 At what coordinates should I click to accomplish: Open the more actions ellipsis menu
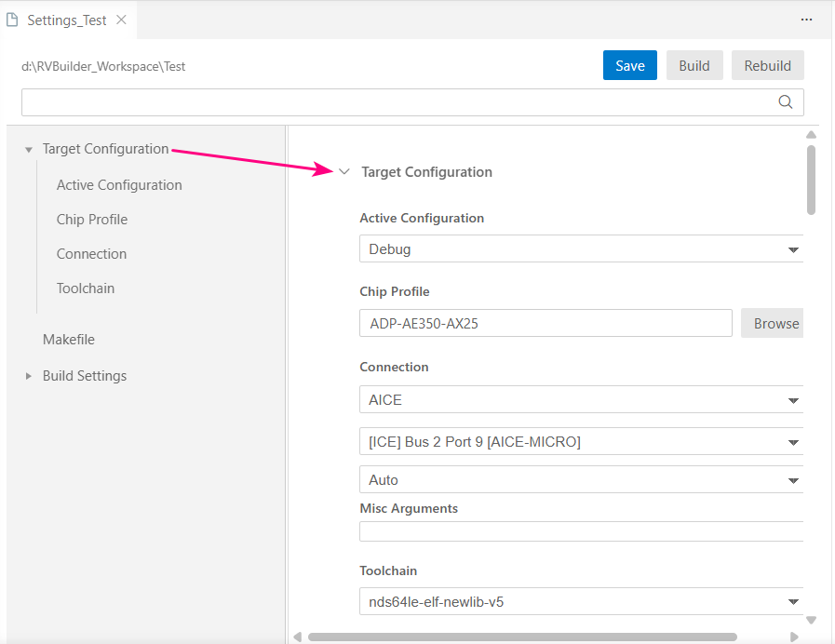tap(807, 19)
